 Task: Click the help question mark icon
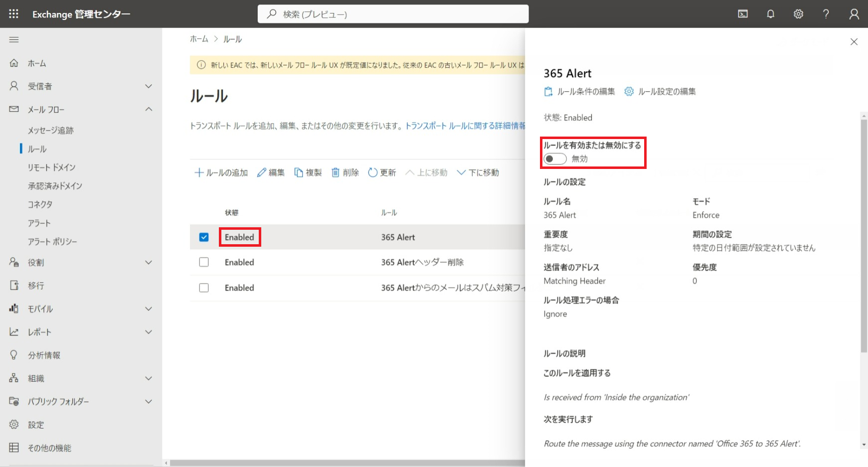click(826, 14)
